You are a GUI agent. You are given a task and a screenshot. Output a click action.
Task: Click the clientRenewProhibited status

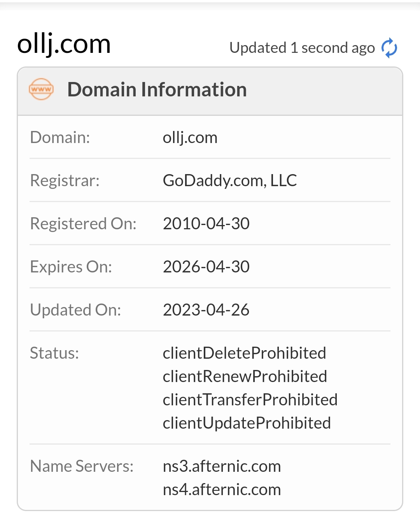pyautogui.click(x=245, y=377)
